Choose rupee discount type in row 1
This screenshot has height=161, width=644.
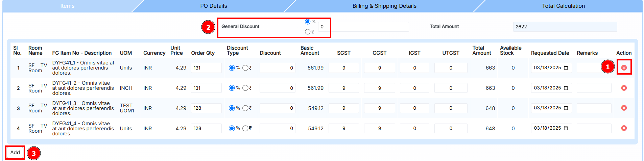point(245,68)
